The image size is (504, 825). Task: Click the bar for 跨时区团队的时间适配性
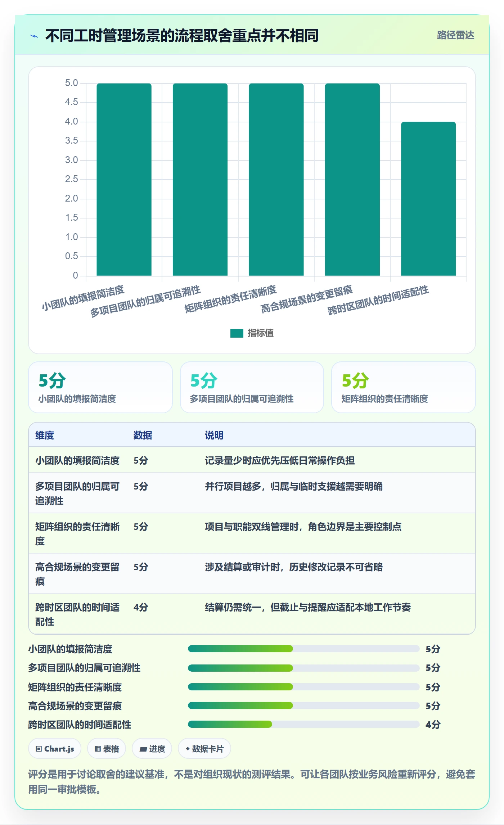coord(428,199)
